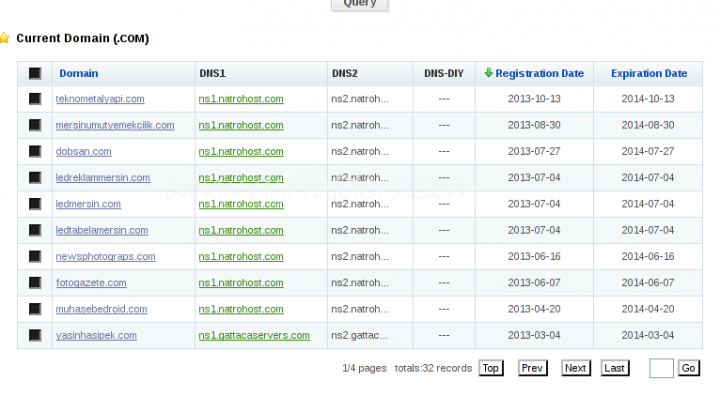Check the box for teknometalyapi.com

(35, 99)
